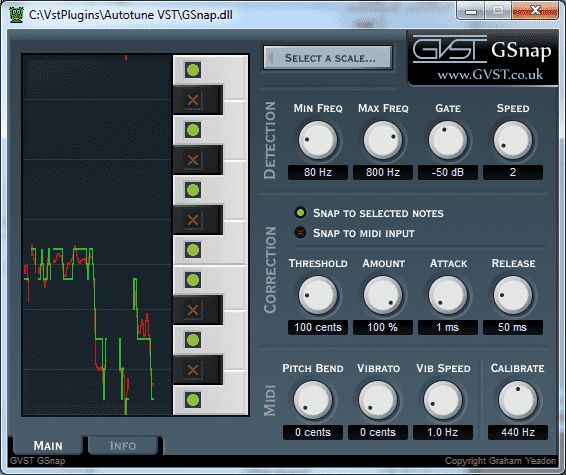Toggle the bottommost white piano key note

point(193,400)
